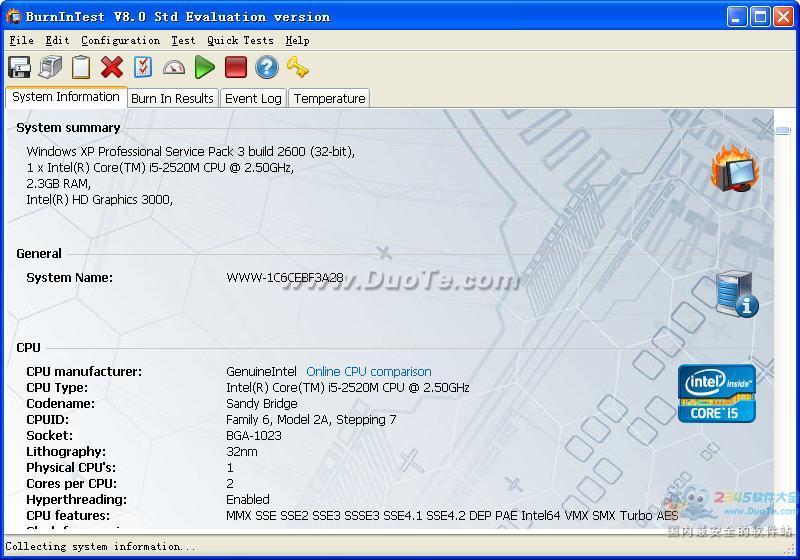
Task: Start tests with green play icon
Action: pyautogui.click(x=205, y=67)
